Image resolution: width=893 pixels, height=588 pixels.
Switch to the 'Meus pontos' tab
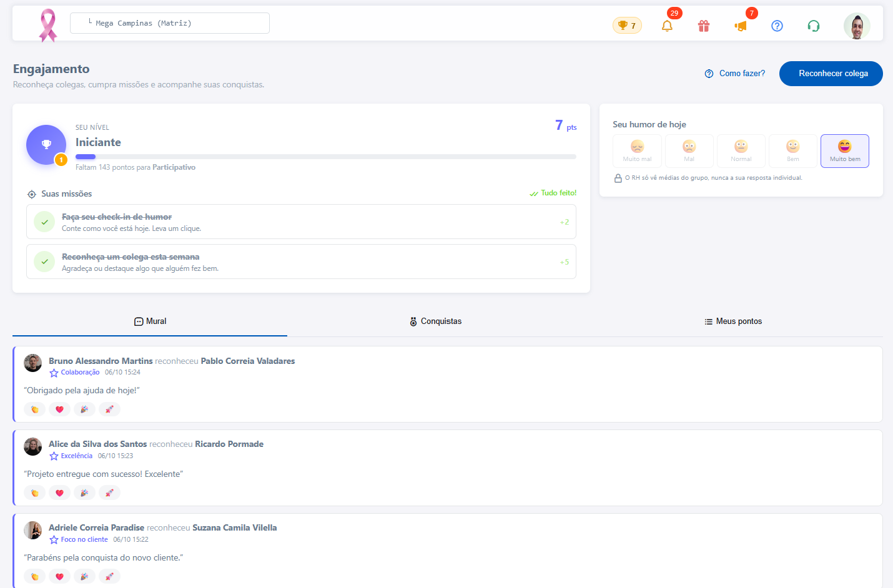pos(733,321)
